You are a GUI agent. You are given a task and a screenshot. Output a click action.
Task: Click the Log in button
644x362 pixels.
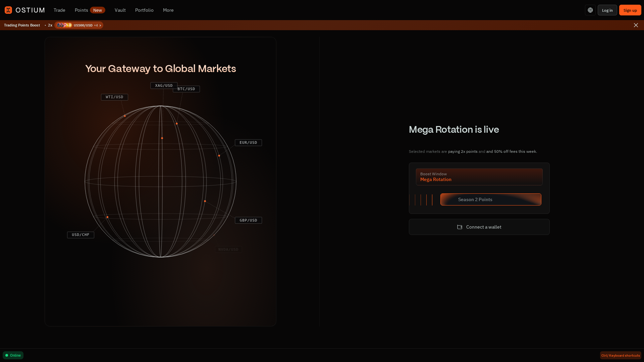tap(607, 10)
